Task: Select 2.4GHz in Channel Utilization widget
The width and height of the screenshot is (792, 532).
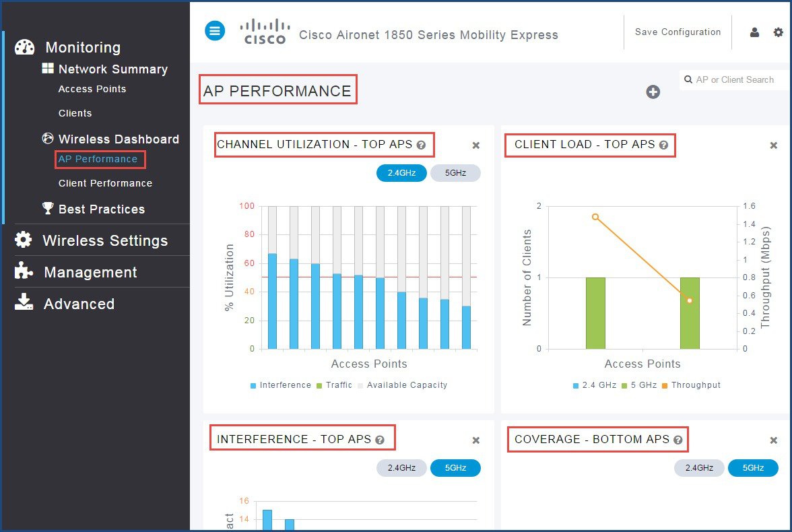Action: tap(401, 173)
